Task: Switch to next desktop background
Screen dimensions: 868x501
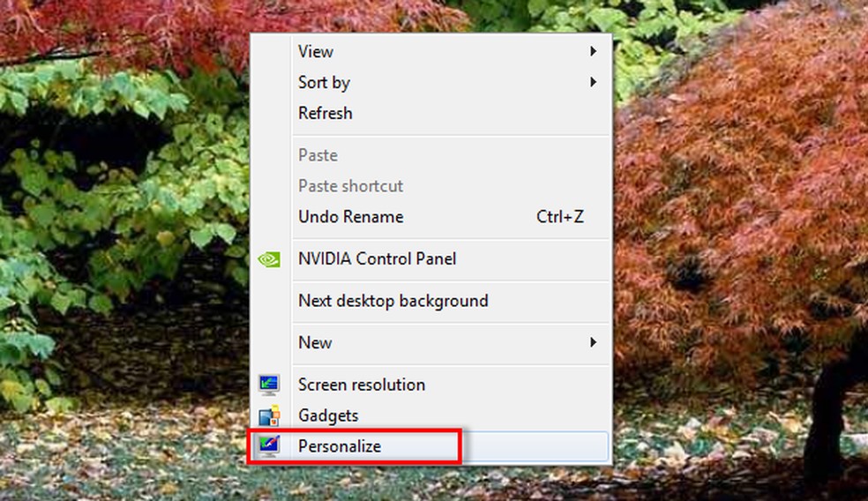Action: pos(393,301)
